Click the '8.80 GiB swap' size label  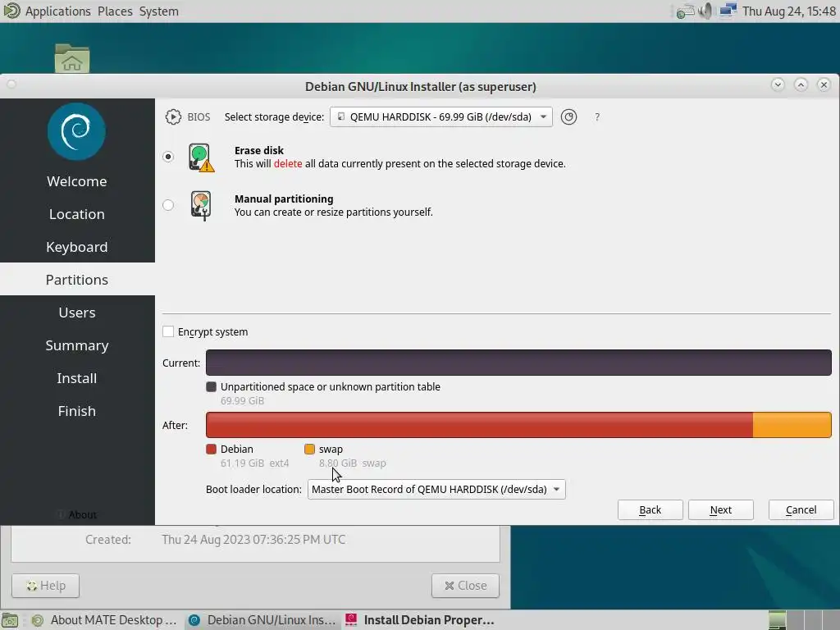pyautogui.click(x=352, y=463)
